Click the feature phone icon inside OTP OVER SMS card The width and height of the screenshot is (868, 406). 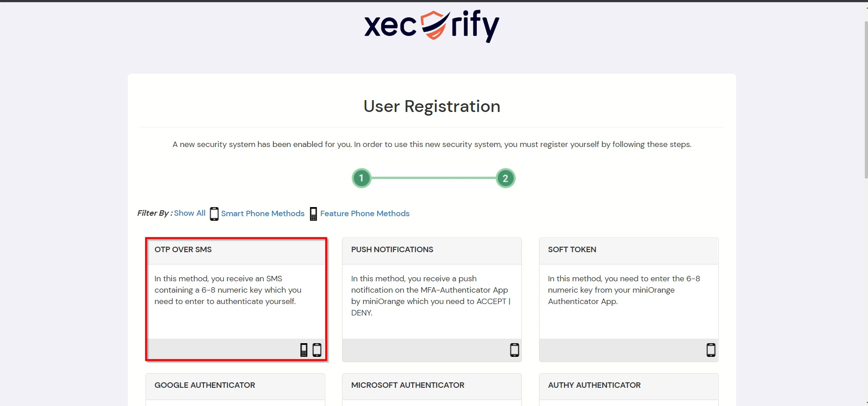304,350
